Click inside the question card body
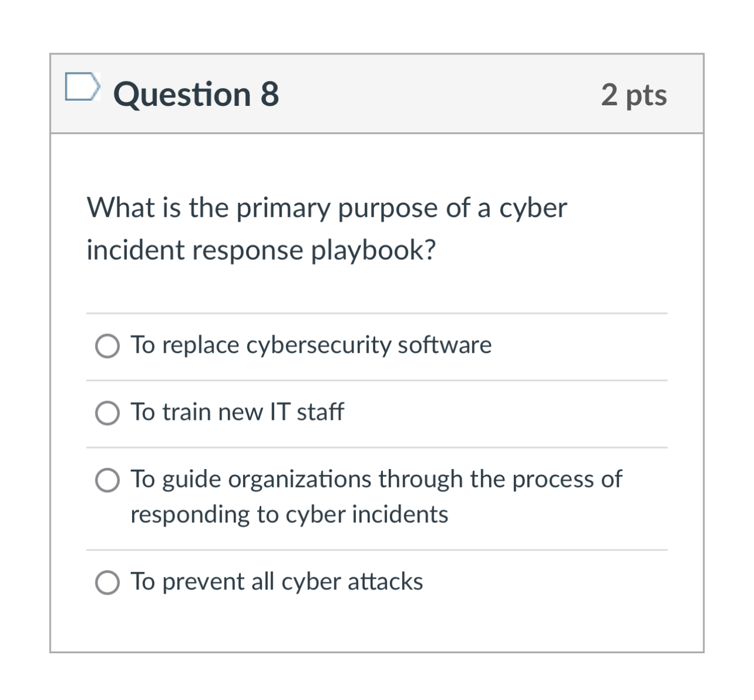This screenshot has height=700, width=754. 377,281
